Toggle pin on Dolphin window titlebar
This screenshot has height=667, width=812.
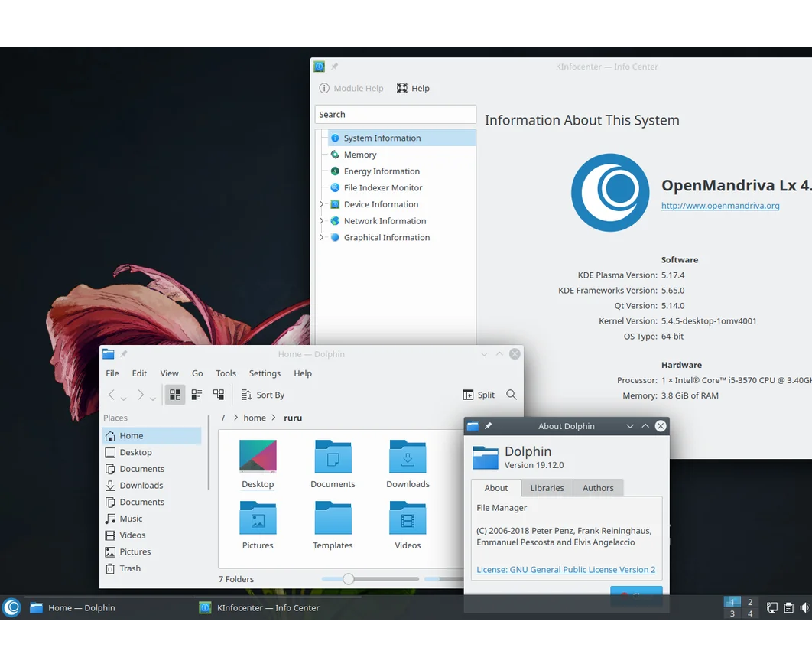[x=124, y=354]
